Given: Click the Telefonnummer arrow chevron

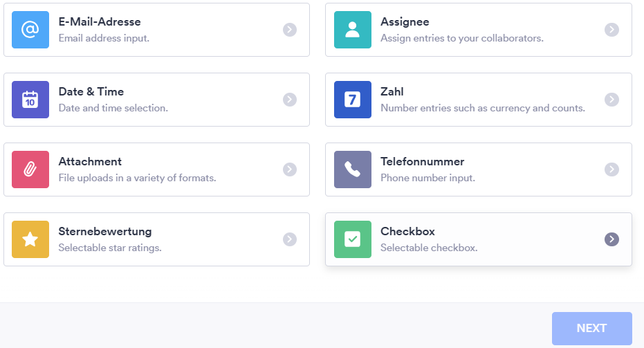Looking at the screenshot, I should pyautogui.click(x=611, y=170).
